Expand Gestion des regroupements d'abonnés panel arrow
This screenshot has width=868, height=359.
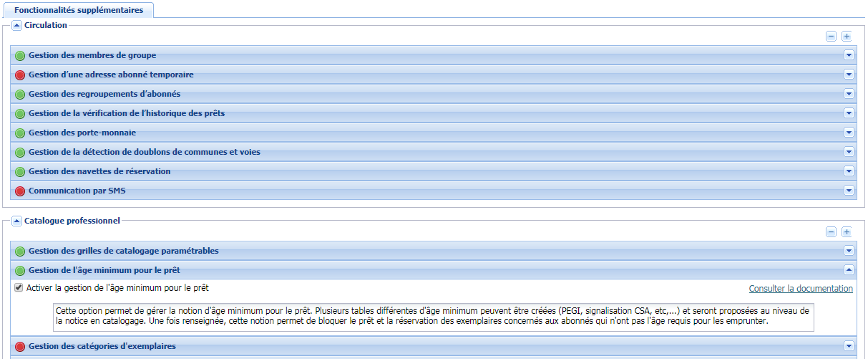(849, 94)
